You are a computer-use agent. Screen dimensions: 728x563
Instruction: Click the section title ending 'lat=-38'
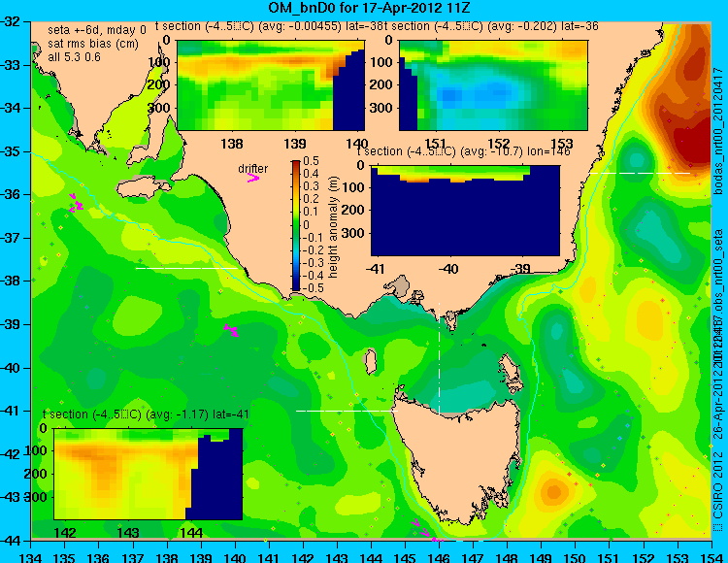click(x=268, y=26)
